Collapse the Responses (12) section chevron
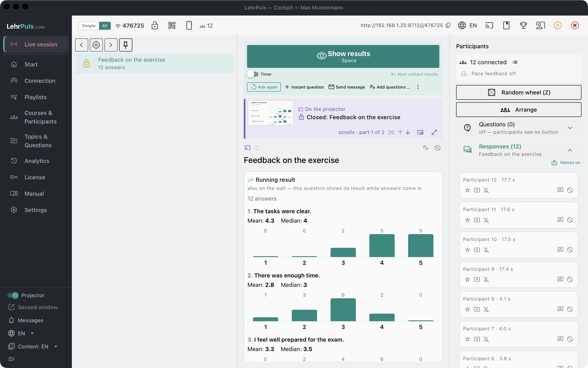588x368 pixels. pos(570,150)
